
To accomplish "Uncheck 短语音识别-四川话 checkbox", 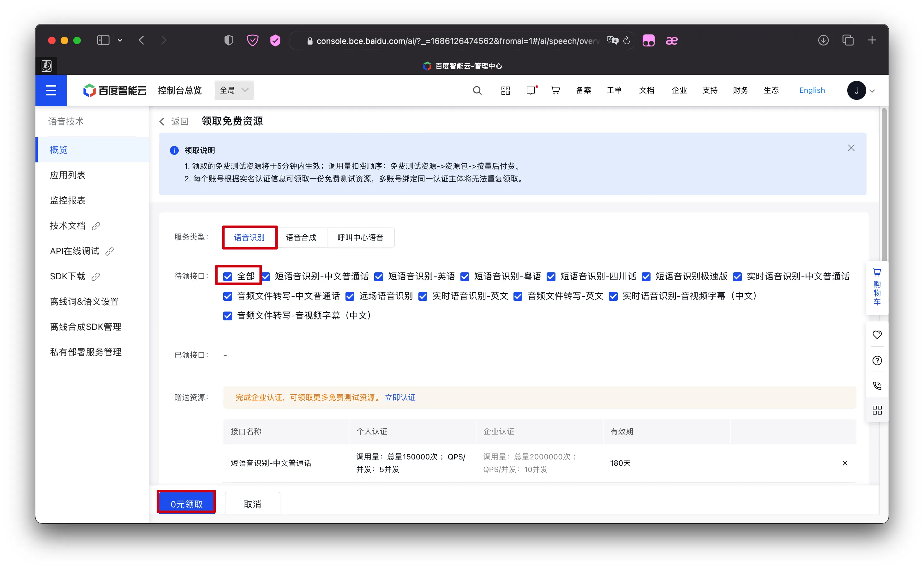I will click(551, 277).
